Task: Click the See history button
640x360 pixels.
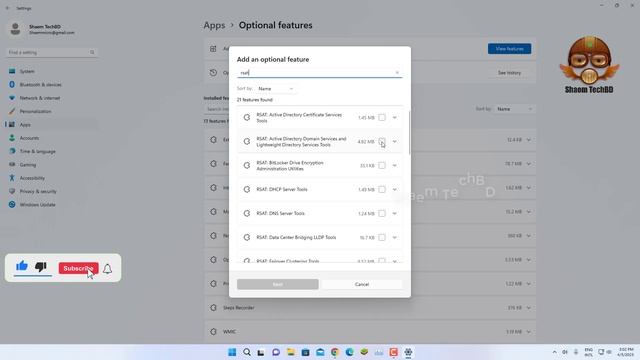Action: click(x=509, y=73)
